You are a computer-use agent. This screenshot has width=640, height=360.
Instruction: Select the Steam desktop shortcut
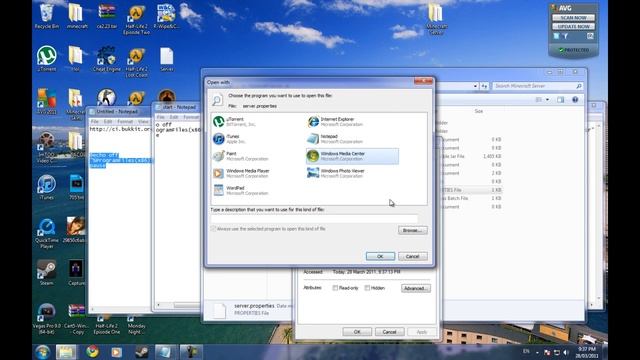[47, 272]
